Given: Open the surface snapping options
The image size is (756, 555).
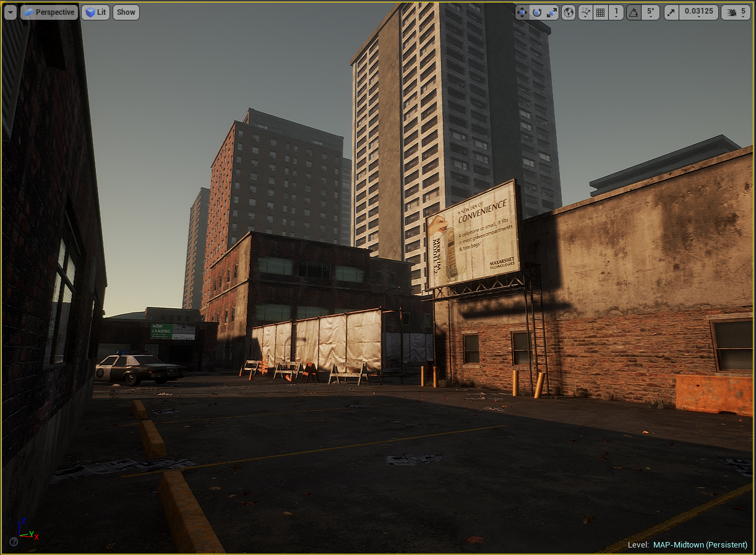Looking at the screenshot, I should tap(586, 12).
